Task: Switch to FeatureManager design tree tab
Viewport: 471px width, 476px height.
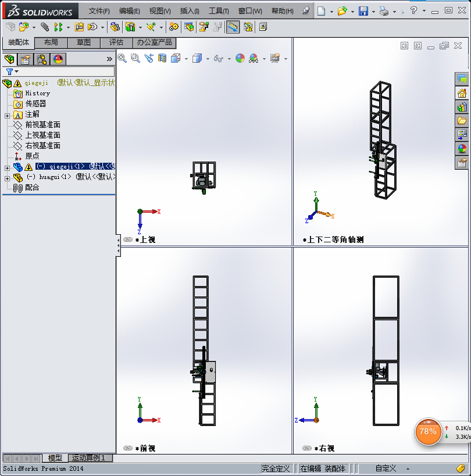Action: pos(10,59)
